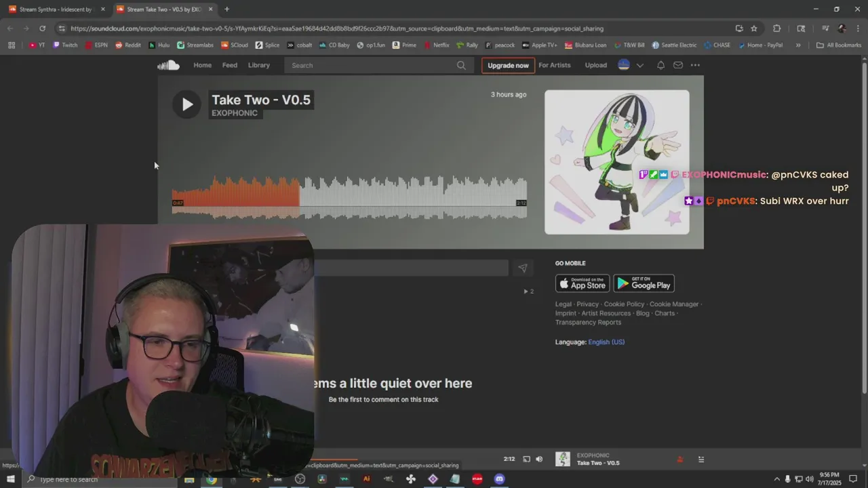Open the user avatar profile menu
The height and width of the screenshot is (488, 868).
623,65
